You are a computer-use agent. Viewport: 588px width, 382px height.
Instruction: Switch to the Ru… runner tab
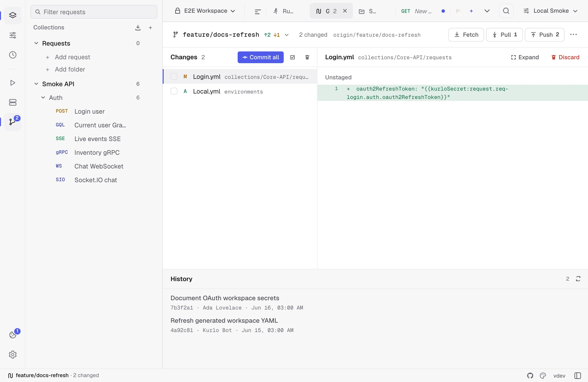[284, 11]
